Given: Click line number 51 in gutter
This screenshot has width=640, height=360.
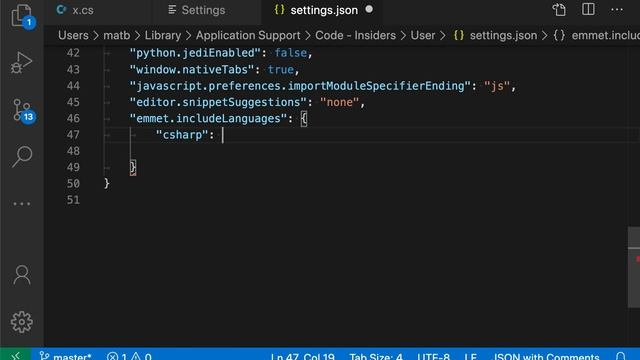Looking at the screenshot, I should [x=73, y=200].
